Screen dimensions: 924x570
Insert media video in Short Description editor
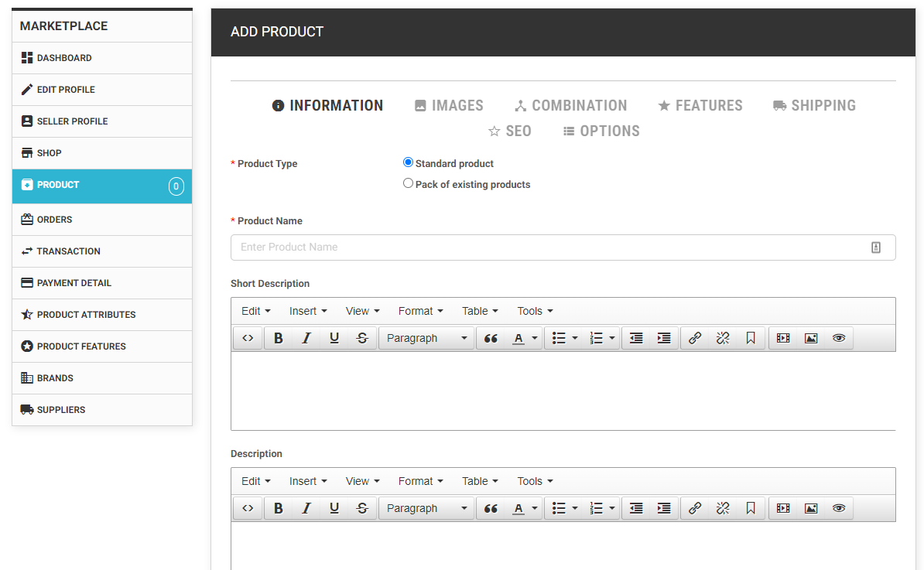pos(783,338)
